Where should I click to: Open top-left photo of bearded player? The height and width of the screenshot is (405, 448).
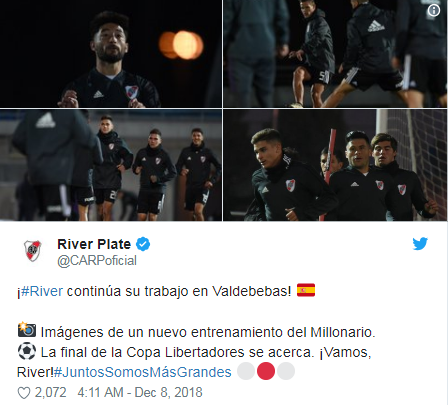[111, 53]
